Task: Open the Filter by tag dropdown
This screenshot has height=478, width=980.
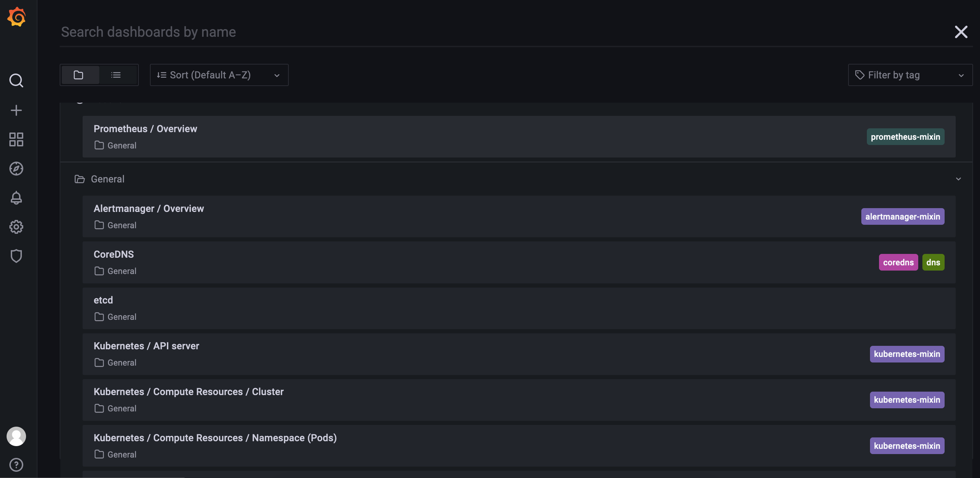Action: pos(910,75)
